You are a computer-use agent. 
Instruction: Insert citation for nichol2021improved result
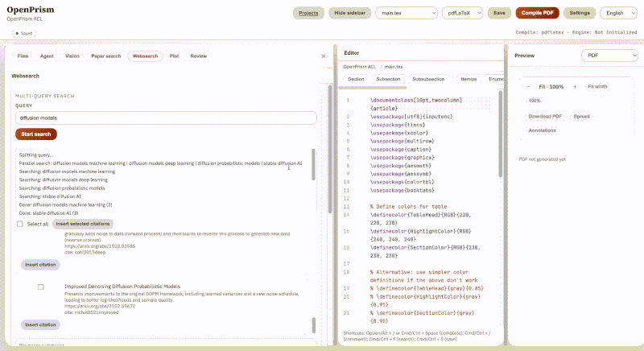coord(40,324)
